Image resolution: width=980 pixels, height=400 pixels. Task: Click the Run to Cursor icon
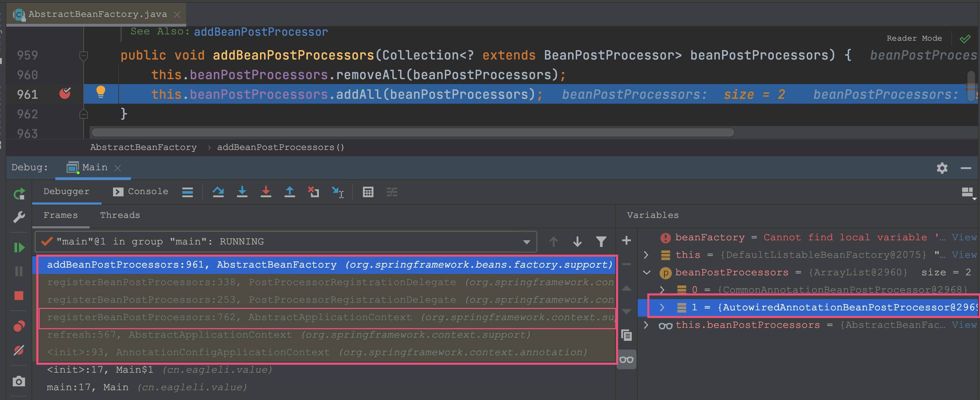pos(338,192)
